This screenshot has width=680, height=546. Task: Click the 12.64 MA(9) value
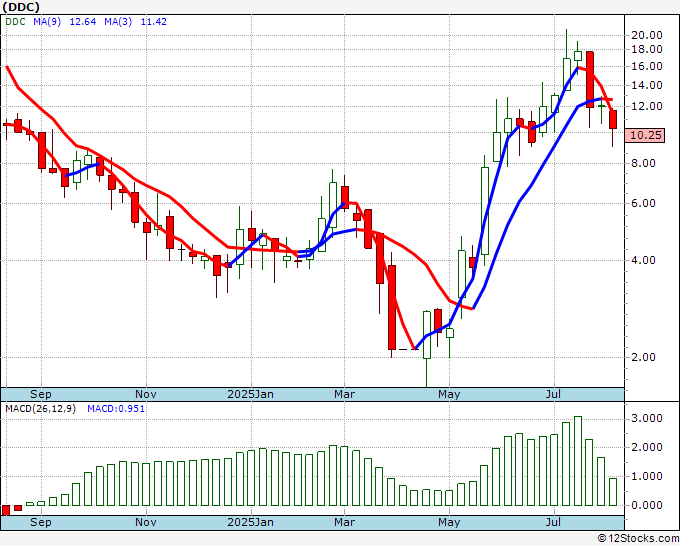point(83,22)
